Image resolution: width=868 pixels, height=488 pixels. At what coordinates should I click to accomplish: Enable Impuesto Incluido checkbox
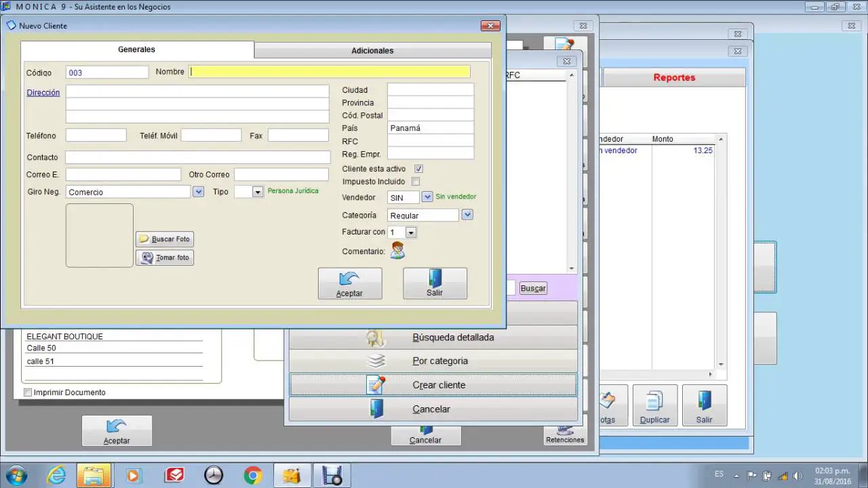(416, 182)
